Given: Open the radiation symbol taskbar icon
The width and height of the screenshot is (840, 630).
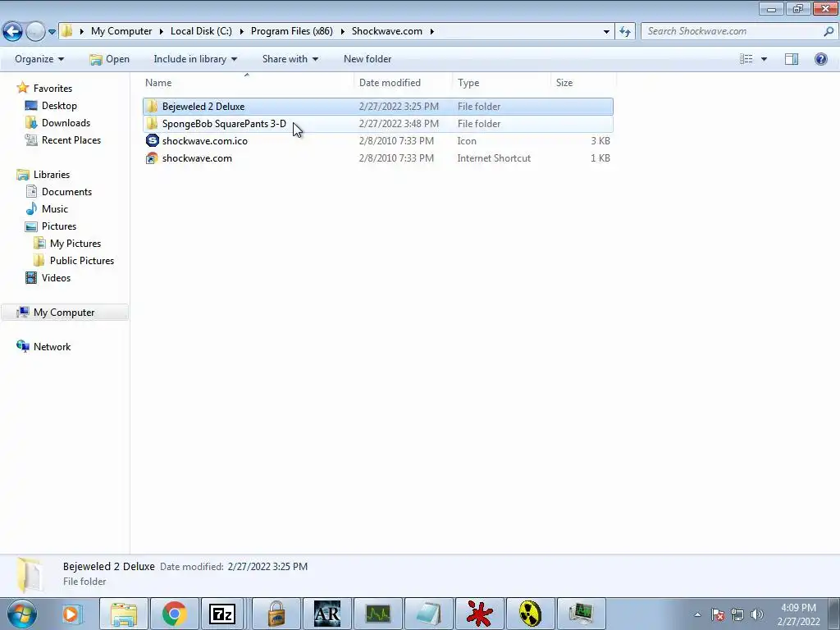Looking at the screenshot, I should point(531,614).
